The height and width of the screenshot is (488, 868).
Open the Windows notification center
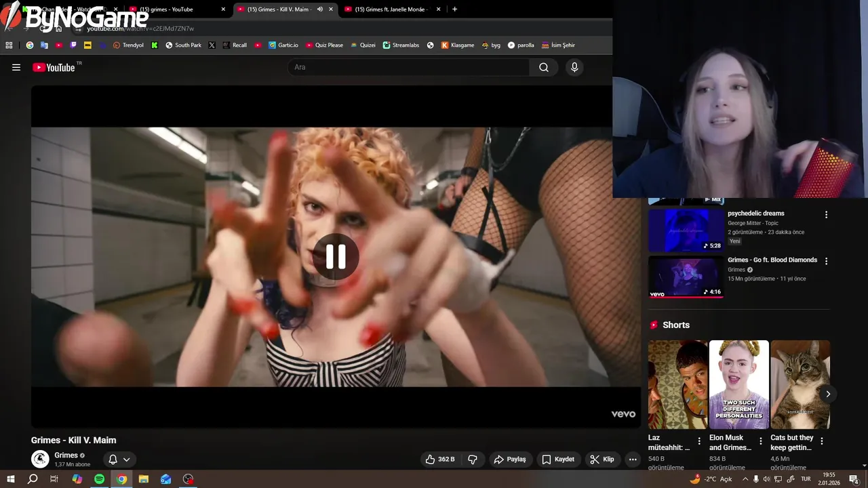point(854,479)
